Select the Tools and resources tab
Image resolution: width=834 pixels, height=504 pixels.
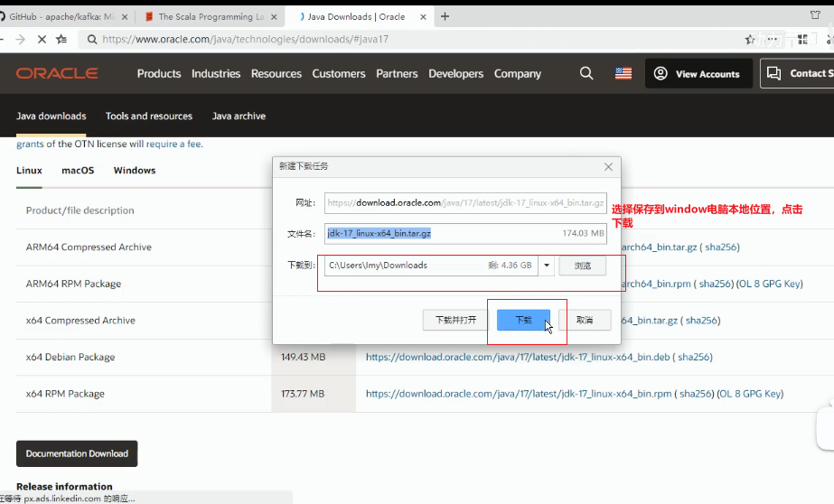click(149, 116)
